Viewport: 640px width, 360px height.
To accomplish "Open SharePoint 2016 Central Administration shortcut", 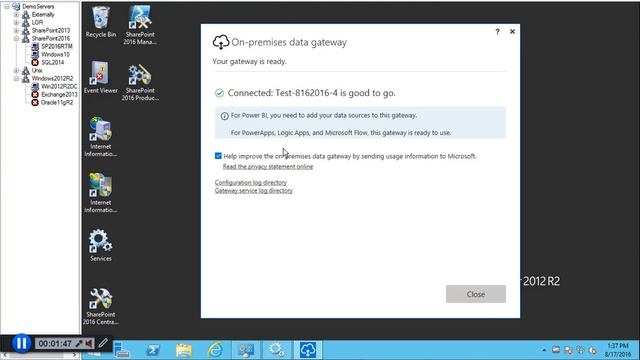I will pyautogui.click(x=100, y=306).
